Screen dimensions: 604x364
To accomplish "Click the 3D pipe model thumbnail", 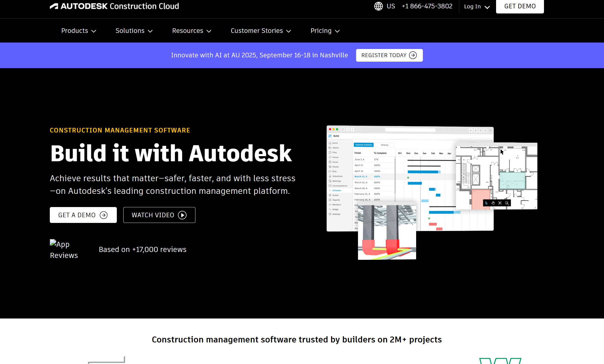I will [387, 232].
